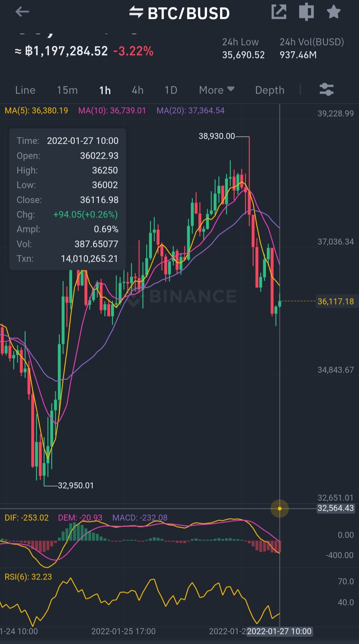Tap the back arrow icon
359x644 pixels.
click(x=22, y=12)
